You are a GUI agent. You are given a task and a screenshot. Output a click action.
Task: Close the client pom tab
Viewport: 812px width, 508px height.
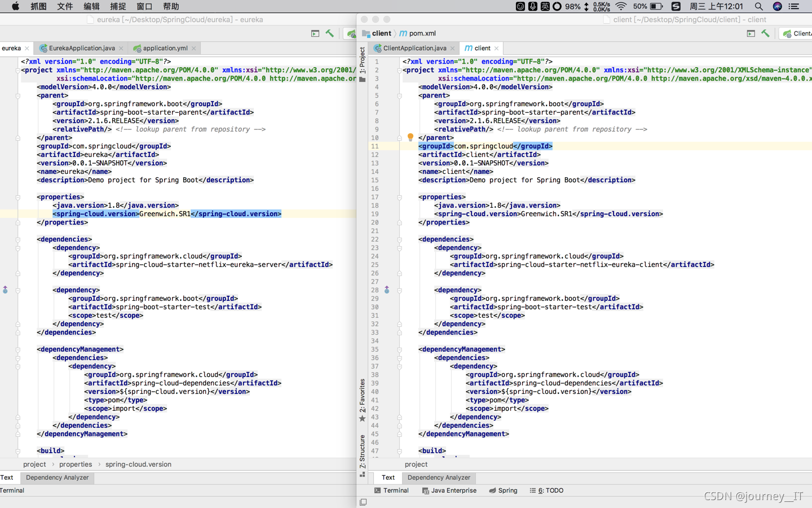pyautogui.click(x=497, y=49)
